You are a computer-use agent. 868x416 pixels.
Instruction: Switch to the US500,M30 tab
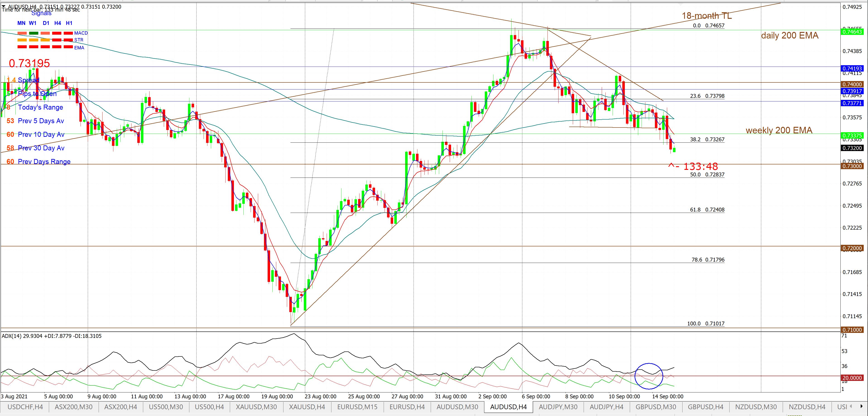pos(166,407)
